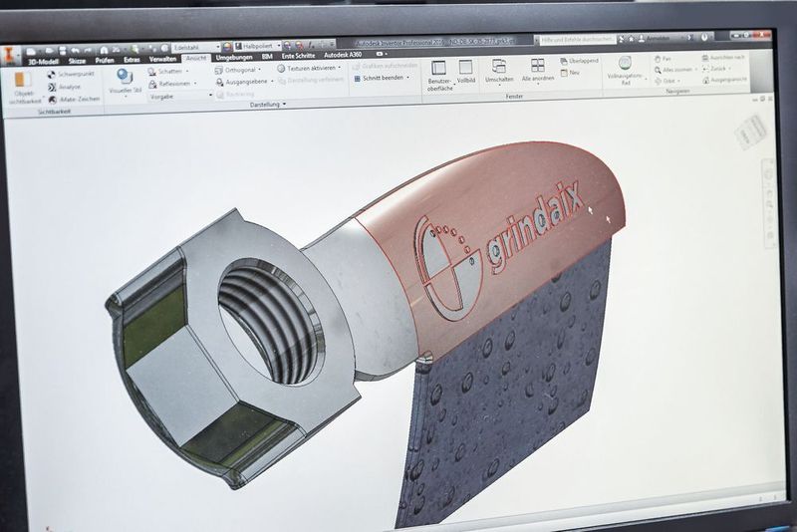The height and width of the screenshot is (532, 797).
Task: Open Objektsichtbarkeit tool
Action: [24, 89]
